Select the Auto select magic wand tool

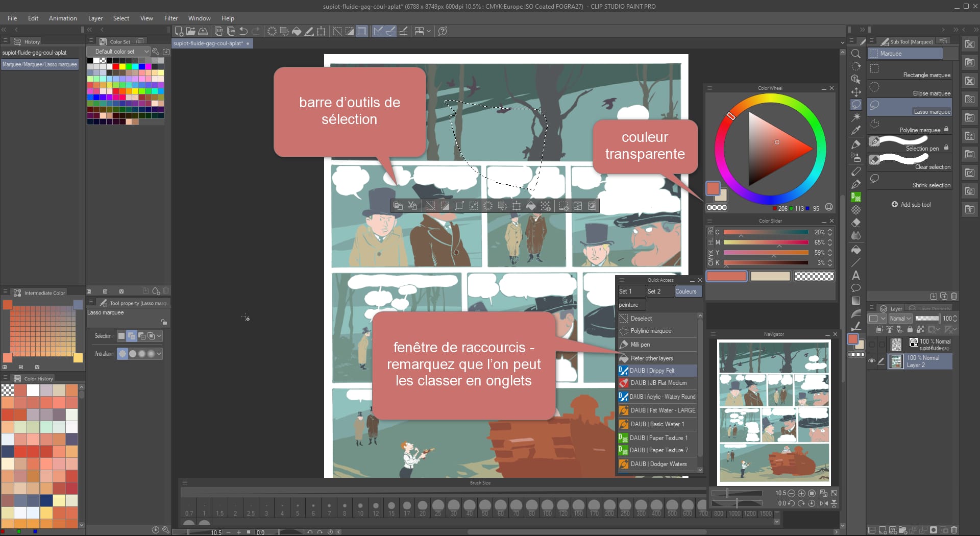click(856, 117)
